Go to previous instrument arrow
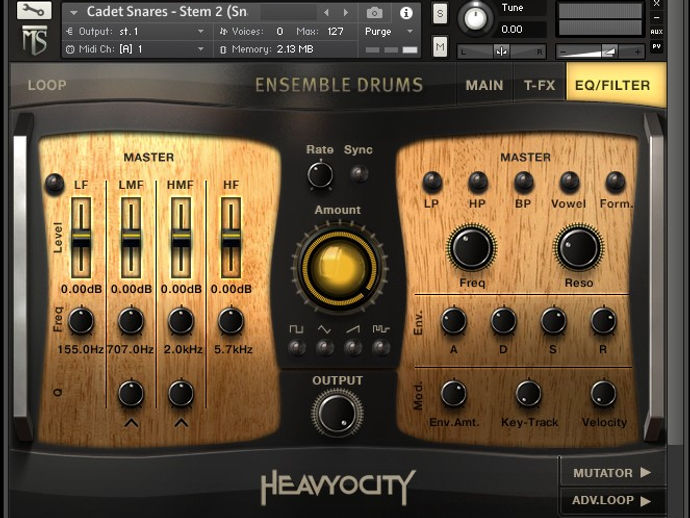Image resolution: width=690 pixels, height=518 pixels. point(326,13)
